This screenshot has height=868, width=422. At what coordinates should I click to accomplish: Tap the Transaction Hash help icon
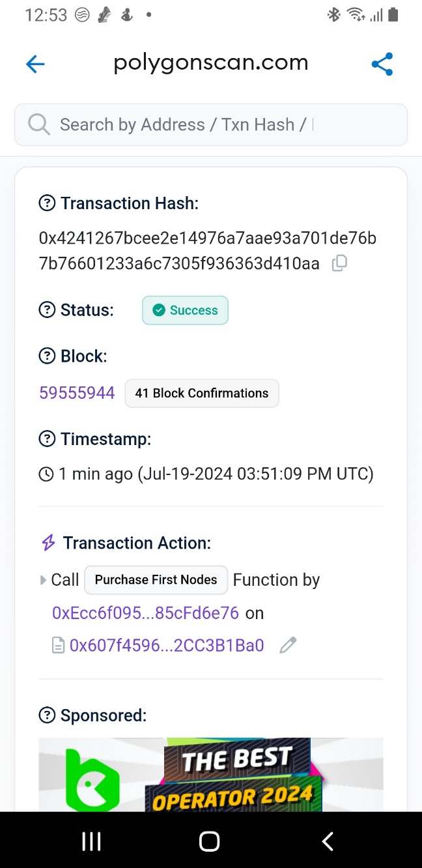tap(47, 203)
